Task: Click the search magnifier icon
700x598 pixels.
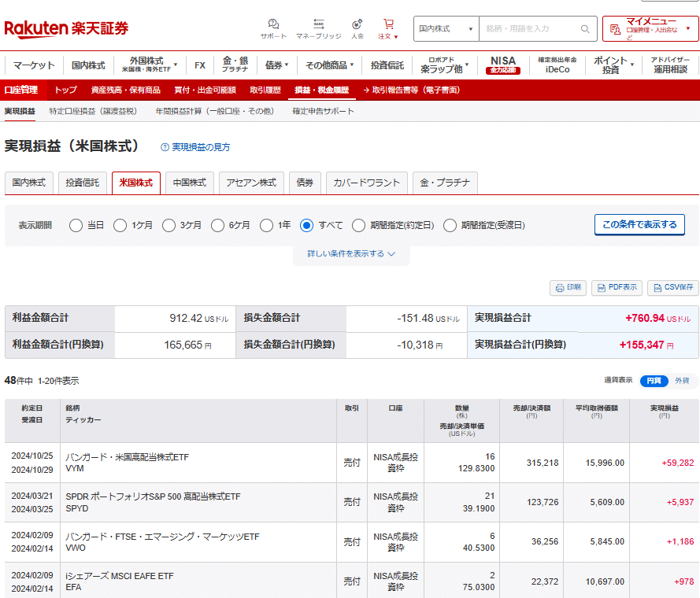Action: point(585,29)
